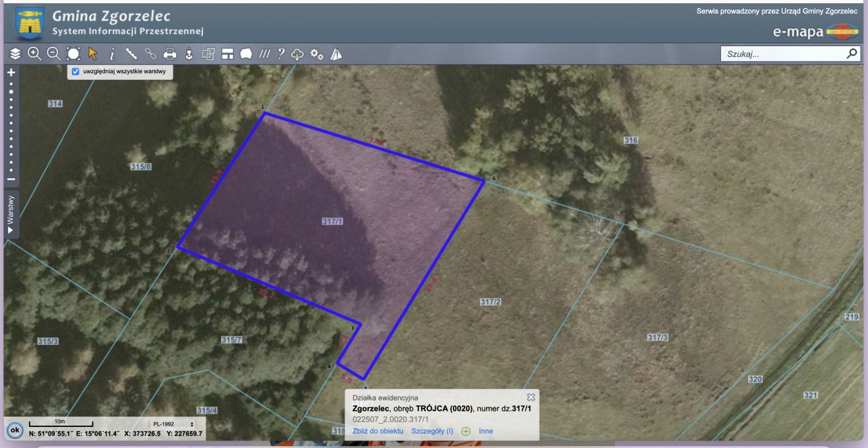Click the plus icon to zoom map in
Image resolution: width=868 pixels, height=448 pixels.
pyautogui.click(x=11, y=72)
